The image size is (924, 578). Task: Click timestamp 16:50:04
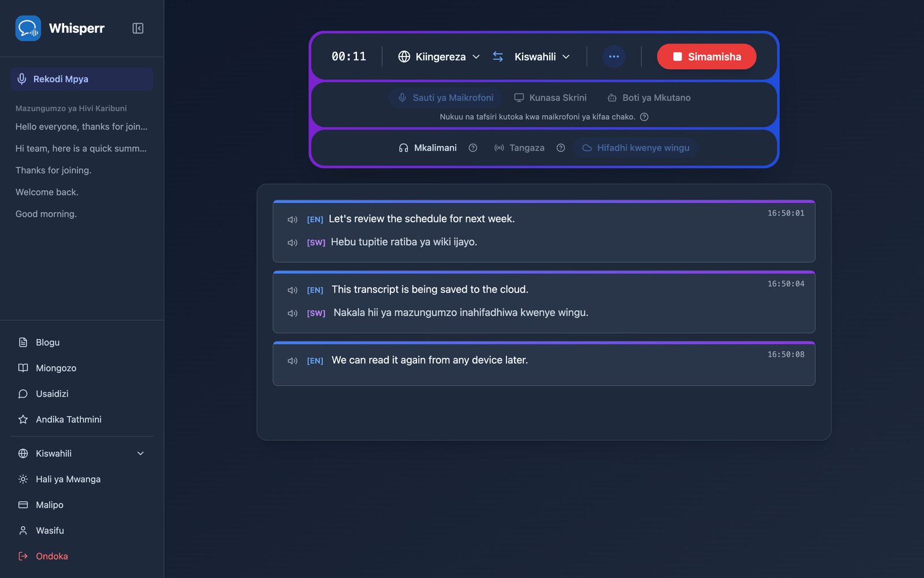(x=786, y=284)
